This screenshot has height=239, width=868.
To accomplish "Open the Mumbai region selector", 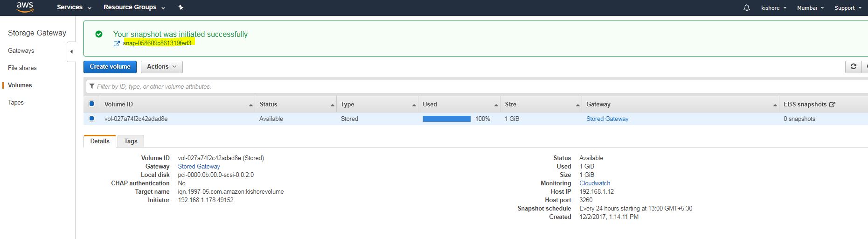I will coord(810,8).
